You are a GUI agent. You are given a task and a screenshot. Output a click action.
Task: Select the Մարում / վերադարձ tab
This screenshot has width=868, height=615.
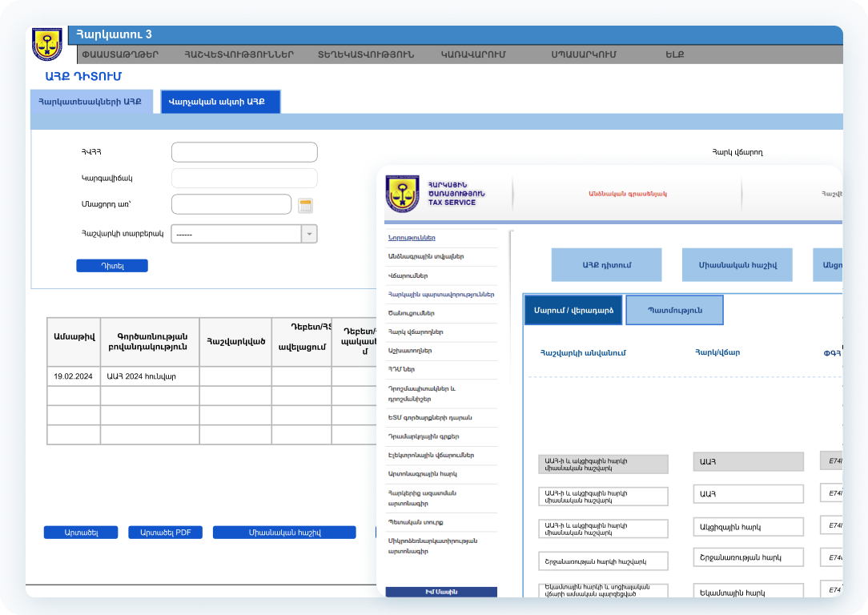point(573,310)
